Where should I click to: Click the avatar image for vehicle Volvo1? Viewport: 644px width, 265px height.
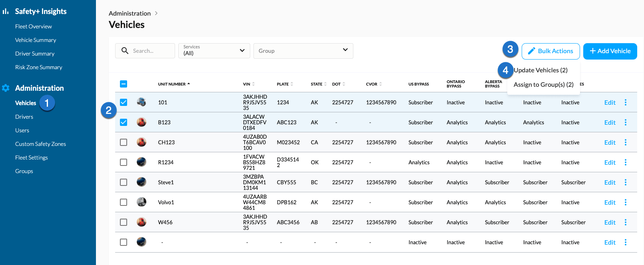pos(142,202)
